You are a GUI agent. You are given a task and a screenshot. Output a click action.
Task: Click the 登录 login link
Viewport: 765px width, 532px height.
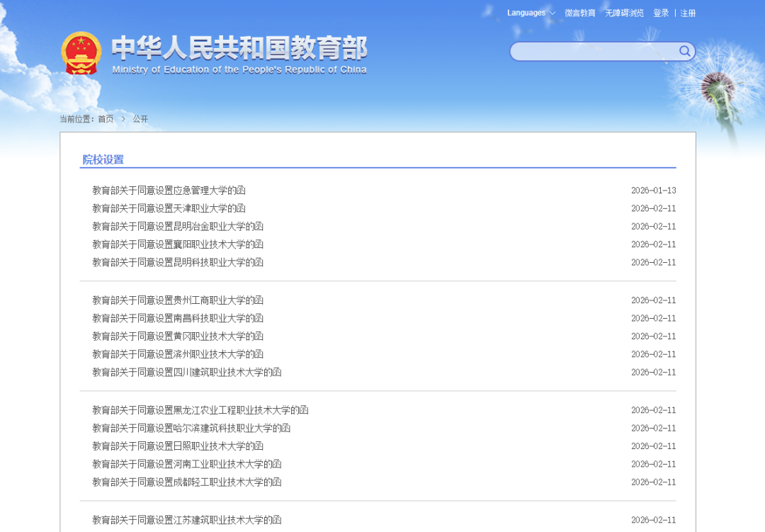point(661,13)
